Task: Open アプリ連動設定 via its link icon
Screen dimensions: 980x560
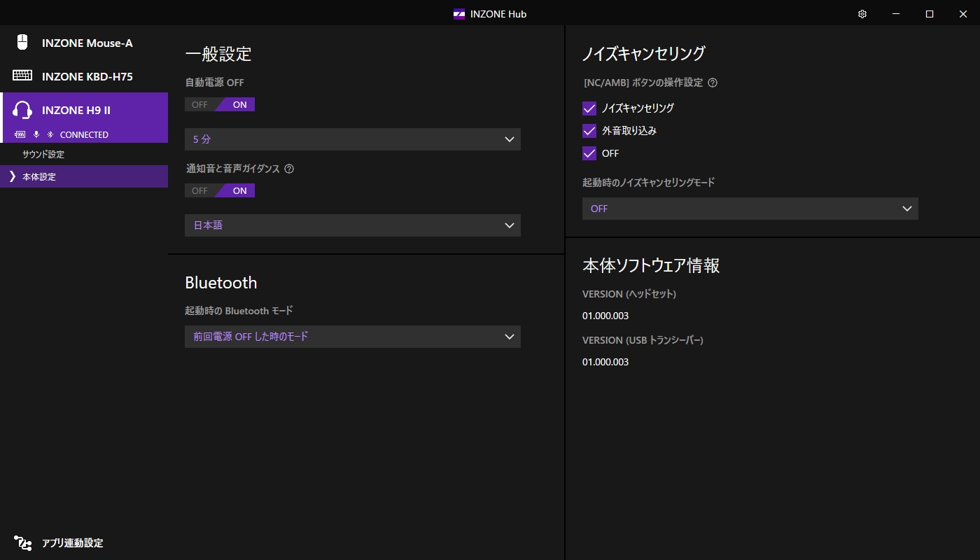Action: tap(22, 542)
